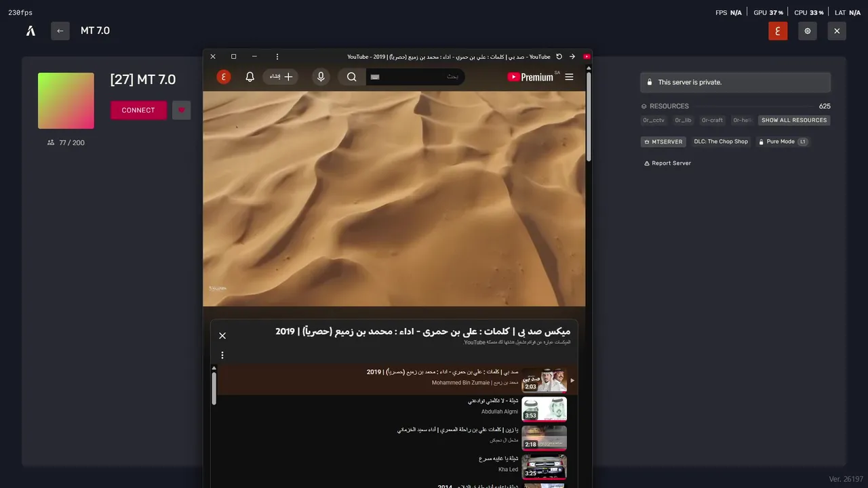Go forward in the YouTube window
The width and height of the screenshot is (868, 488).
click(572, 57)
